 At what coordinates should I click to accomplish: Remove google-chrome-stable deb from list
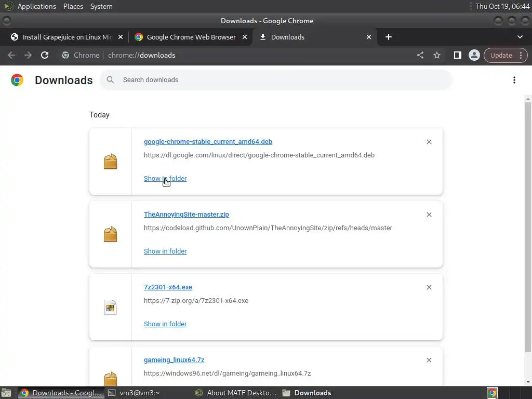coord(429,142)
